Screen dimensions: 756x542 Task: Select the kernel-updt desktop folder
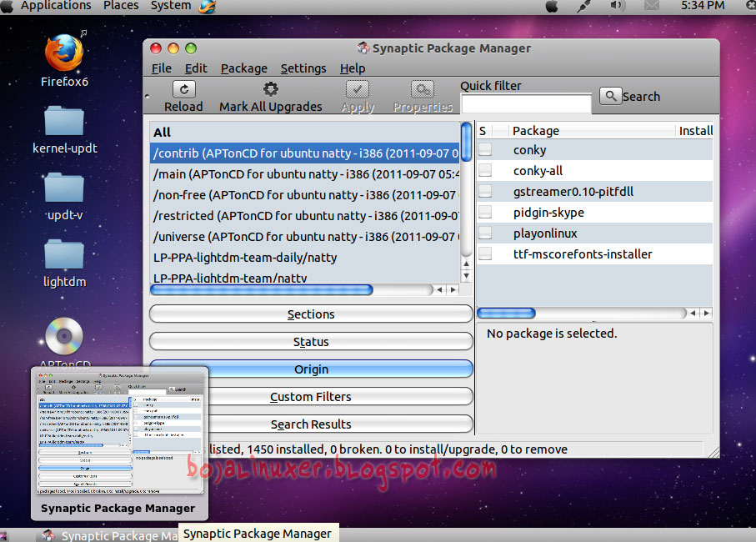(x=64, y=121)
